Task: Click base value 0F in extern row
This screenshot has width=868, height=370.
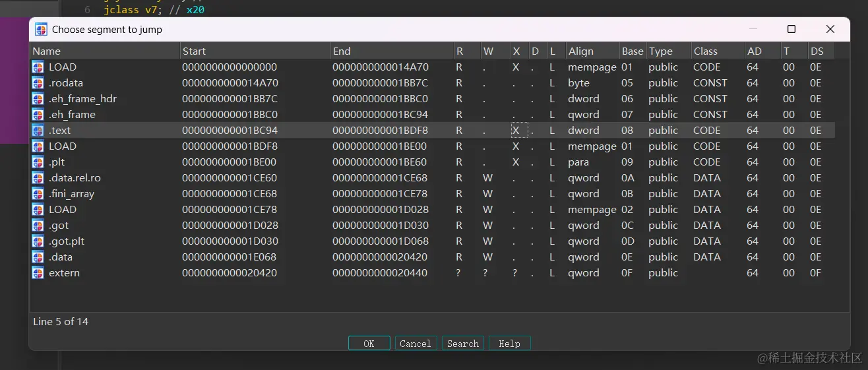Action: [x=627, y=273]
